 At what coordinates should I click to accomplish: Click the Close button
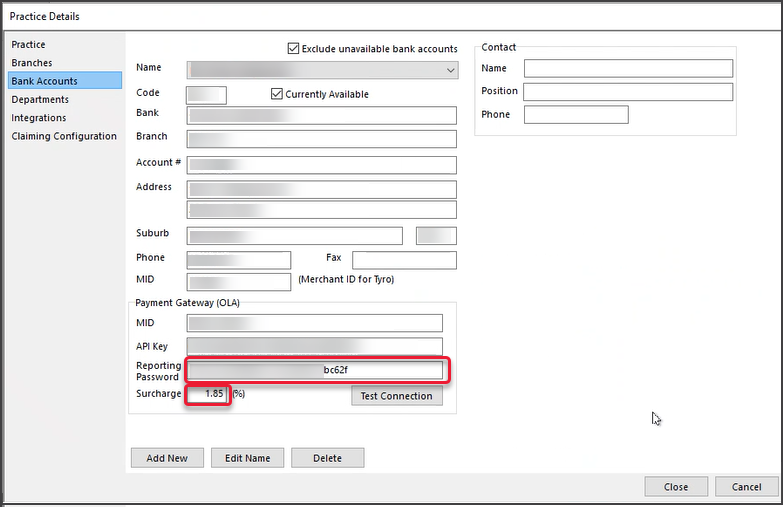pyautogui.click(x=676, y=487)
